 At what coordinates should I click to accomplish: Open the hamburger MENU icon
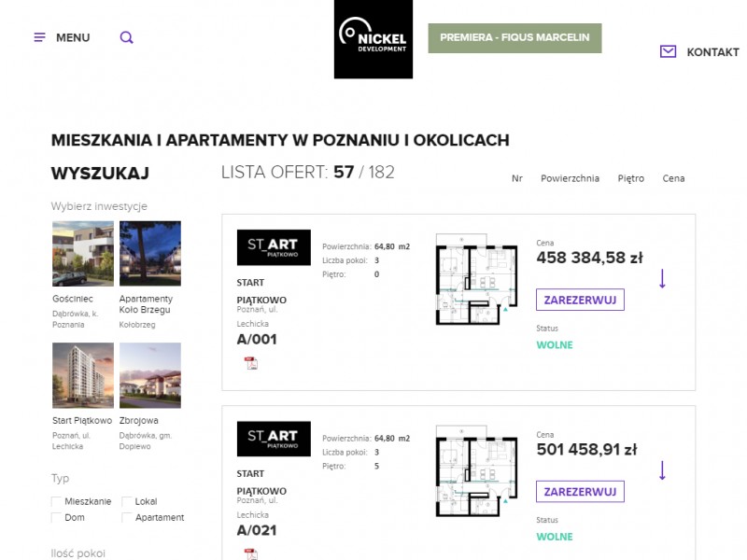tap(40, 37)
